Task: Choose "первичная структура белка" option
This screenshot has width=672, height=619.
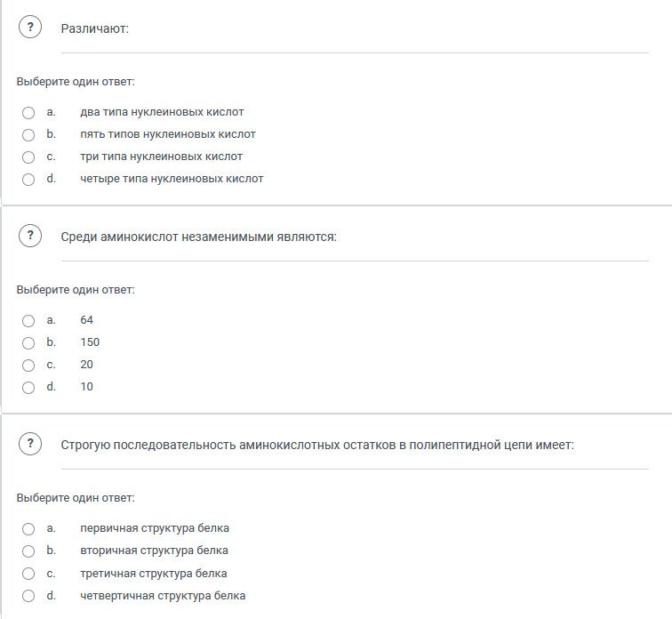Action: point(28,529)
